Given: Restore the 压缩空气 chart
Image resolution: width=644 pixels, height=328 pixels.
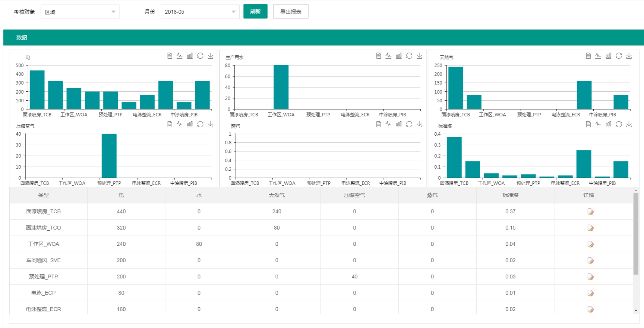Looking at the screenshot, I should pyautogui.click(x=200, y=124).
